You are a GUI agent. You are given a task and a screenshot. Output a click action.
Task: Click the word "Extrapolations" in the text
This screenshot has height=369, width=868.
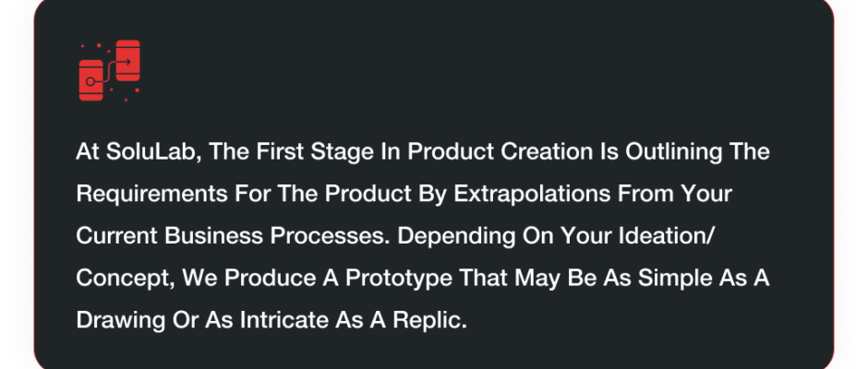(x=532, y=194)
